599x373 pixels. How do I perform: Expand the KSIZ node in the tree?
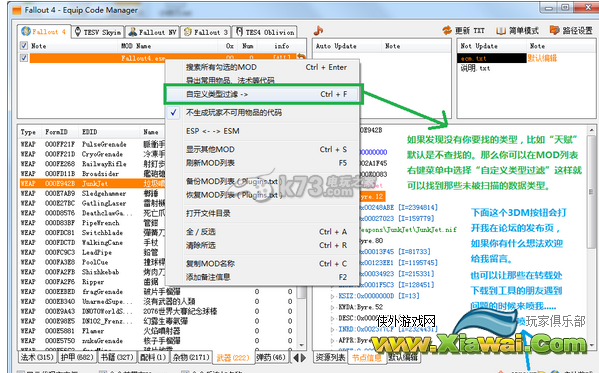click(333, 296)
